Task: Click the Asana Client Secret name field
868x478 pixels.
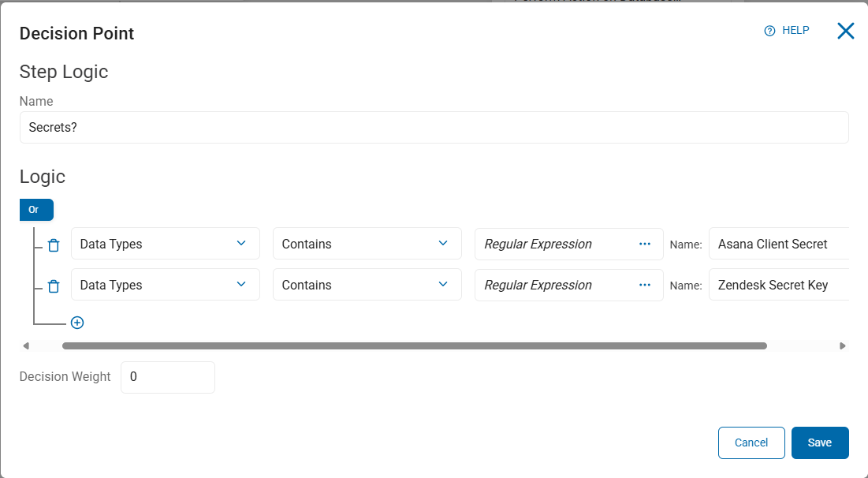Action: pyautogui.click(x=777, y=244)
